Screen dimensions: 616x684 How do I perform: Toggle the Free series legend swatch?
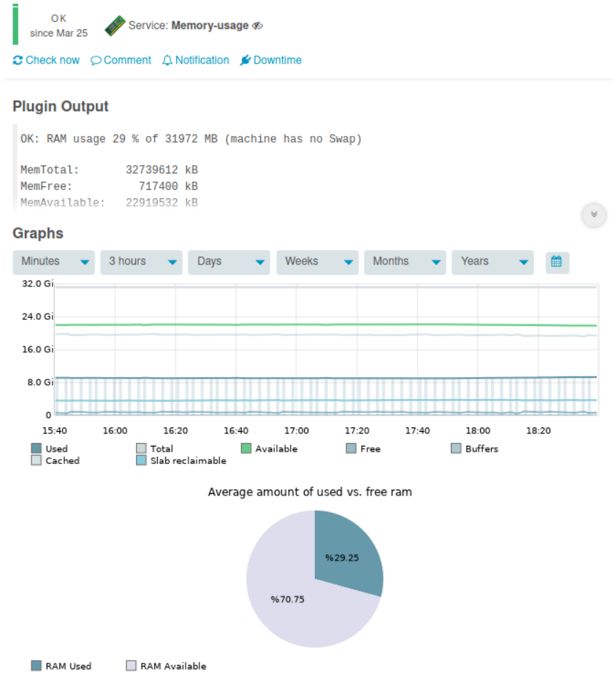[x=351, y=449]
